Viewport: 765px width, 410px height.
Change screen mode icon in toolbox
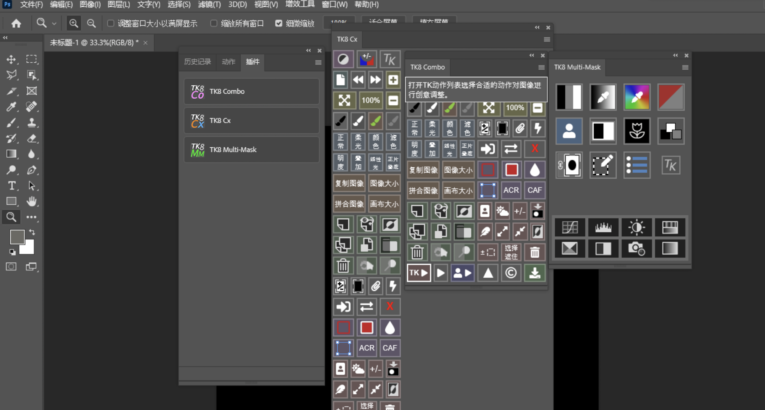pos(32,266)
